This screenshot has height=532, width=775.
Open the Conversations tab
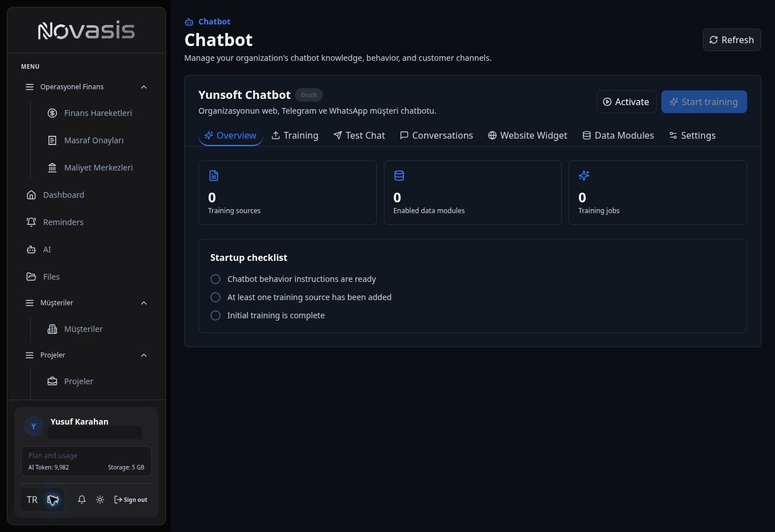(x=437, y=135)
